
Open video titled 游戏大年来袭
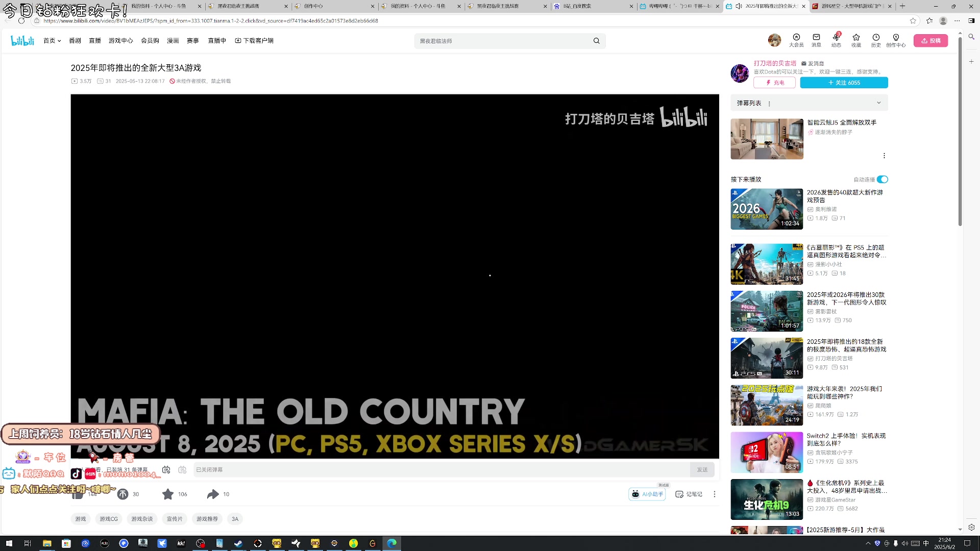click(x=844, y=392)
